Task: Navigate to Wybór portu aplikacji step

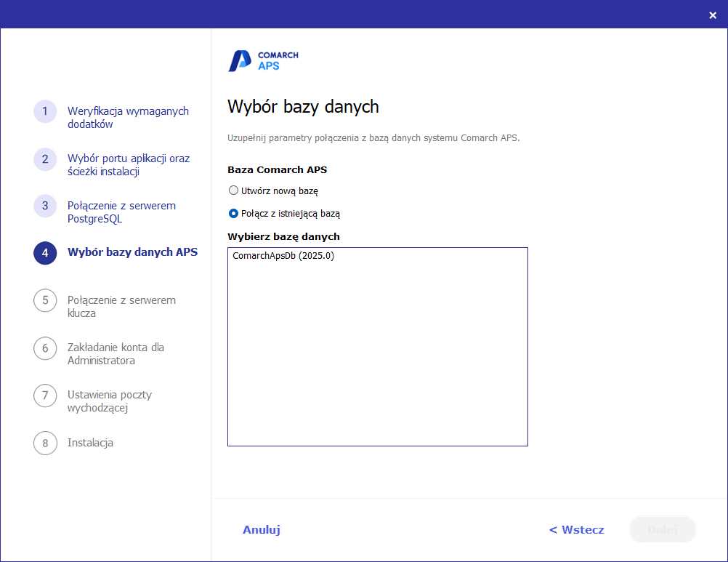Action: pyautogui.click(x=127, y=164)
